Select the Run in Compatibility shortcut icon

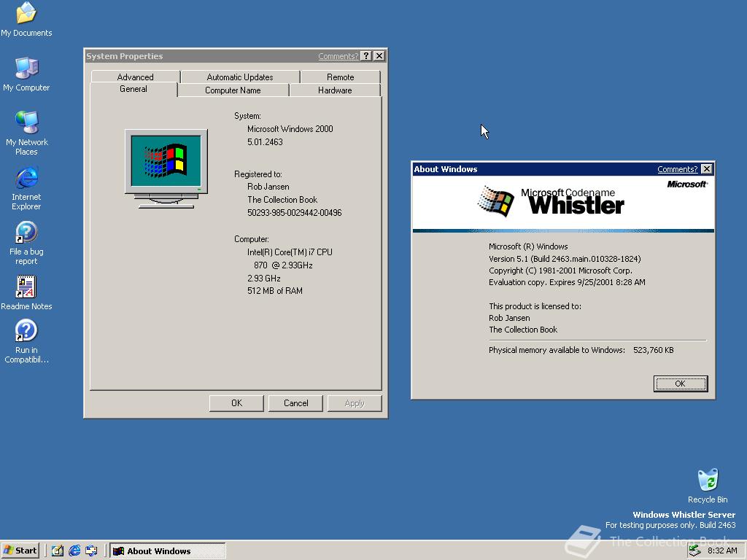coord(26,341)
